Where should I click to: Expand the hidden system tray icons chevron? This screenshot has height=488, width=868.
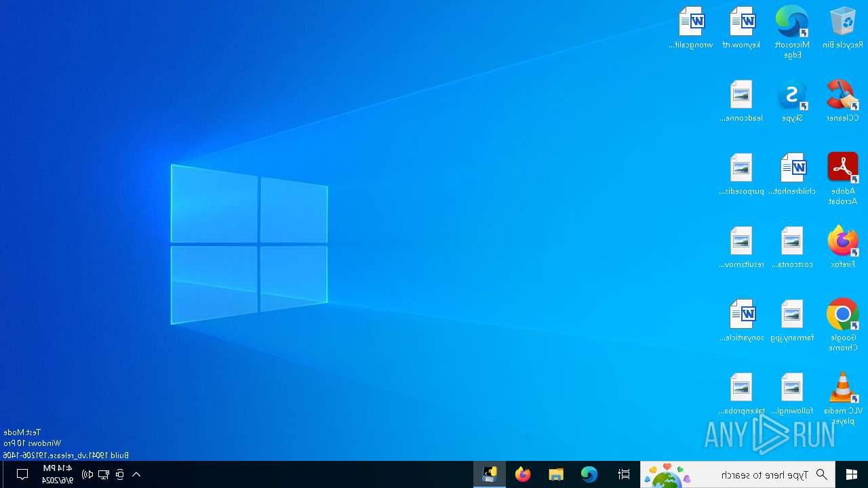[x=136, y=474]
